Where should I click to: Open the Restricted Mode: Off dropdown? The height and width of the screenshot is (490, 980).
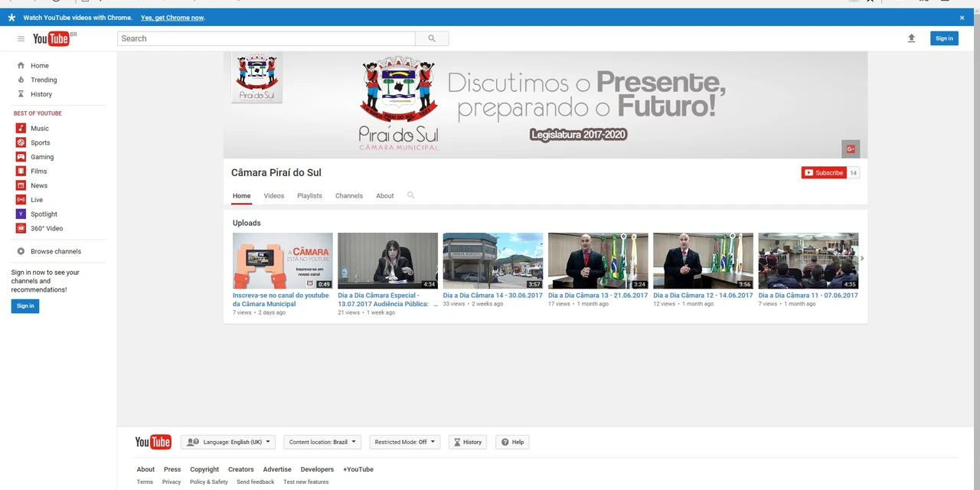point(404,442)
